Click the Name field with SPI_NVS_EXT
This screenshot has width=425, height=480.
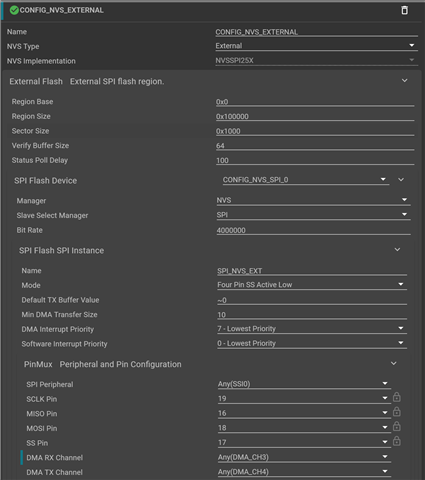pyautogui.click(x=312, y=271)
